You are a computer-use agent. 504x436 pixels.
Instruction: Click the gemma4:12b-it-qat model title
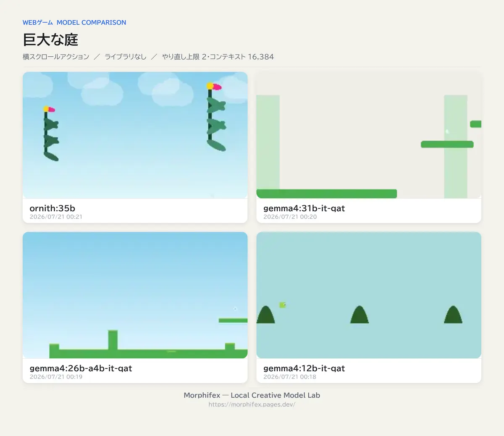click(304, 368)
